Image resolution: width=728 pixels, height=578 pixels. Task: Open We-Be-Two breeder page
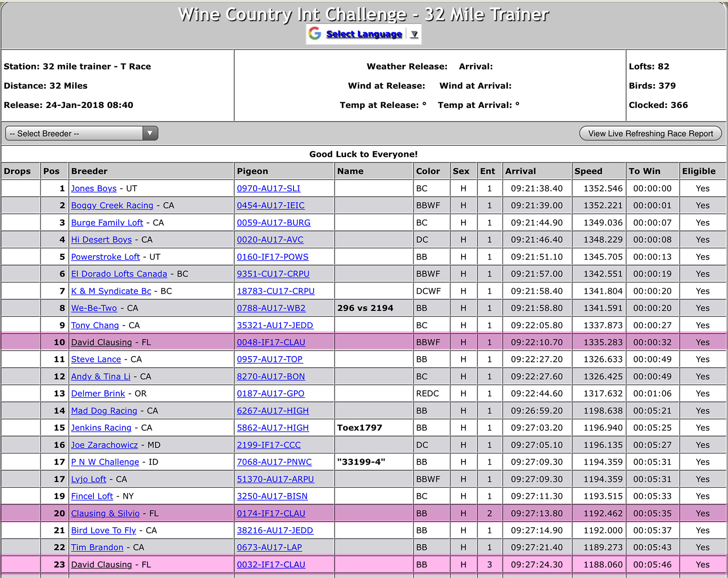pyautogui.click(x=94, y=308)
